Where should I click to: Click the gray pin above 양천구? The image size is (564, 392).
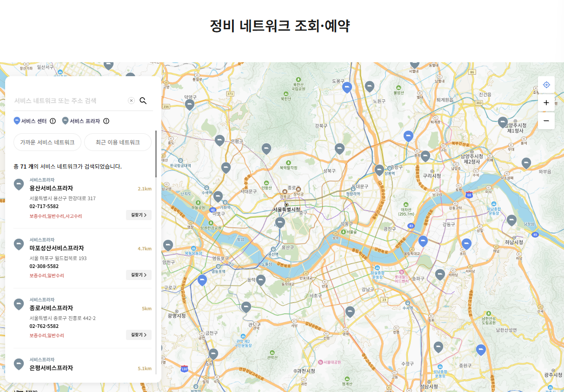168,246
